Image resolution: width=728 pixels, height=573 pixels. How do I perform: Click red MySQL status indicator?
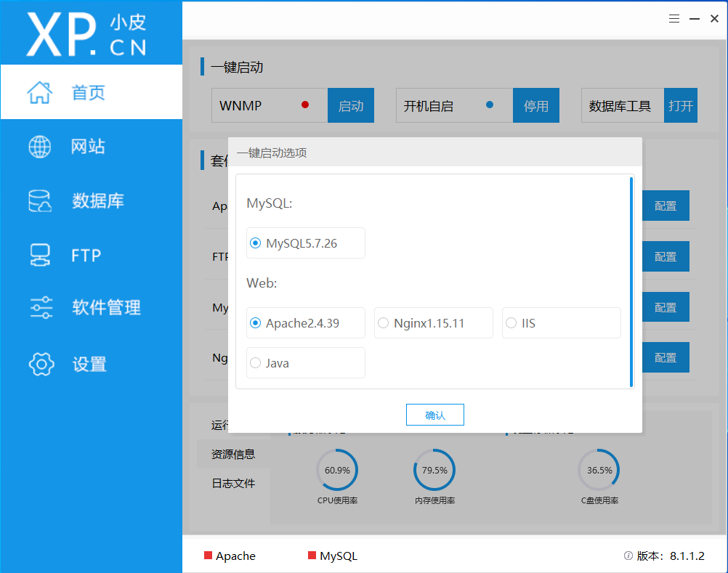click(312, 556)
